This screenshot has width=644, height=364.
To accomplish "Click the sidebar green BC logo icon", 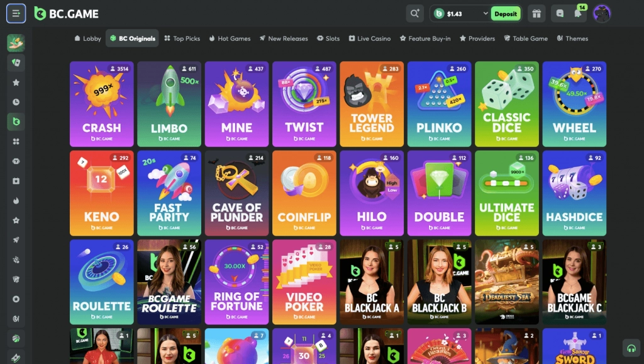I will (16, 122).
